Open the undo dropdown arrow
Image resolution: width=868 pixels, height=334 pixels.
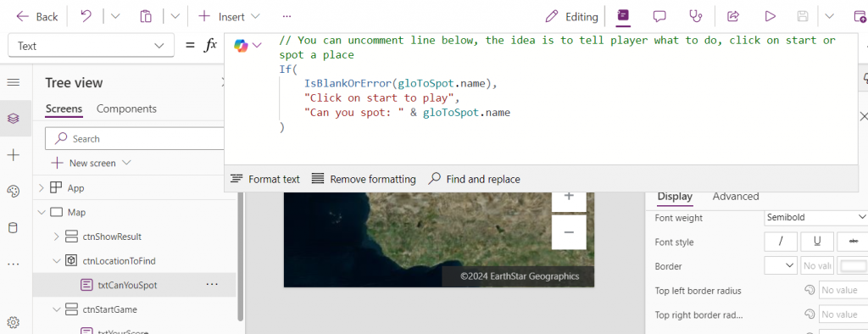pyautogui.click(x=115, y=17)
